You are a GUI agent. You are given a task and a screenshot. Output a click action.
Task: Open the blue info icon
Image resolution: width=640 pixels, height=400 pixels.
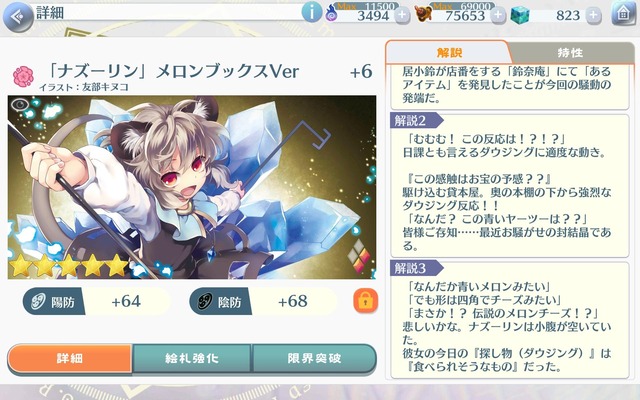[311, 12]
